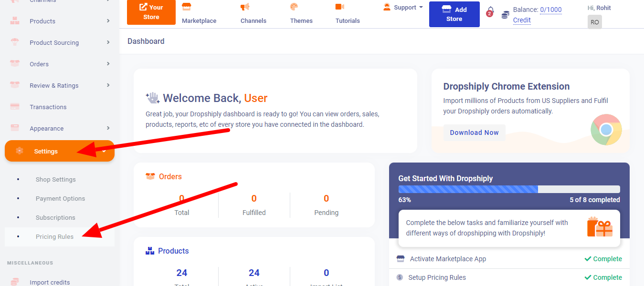Click the Welcome Back, User heading
Screen dimensions: 644x286
pos(215,98)
